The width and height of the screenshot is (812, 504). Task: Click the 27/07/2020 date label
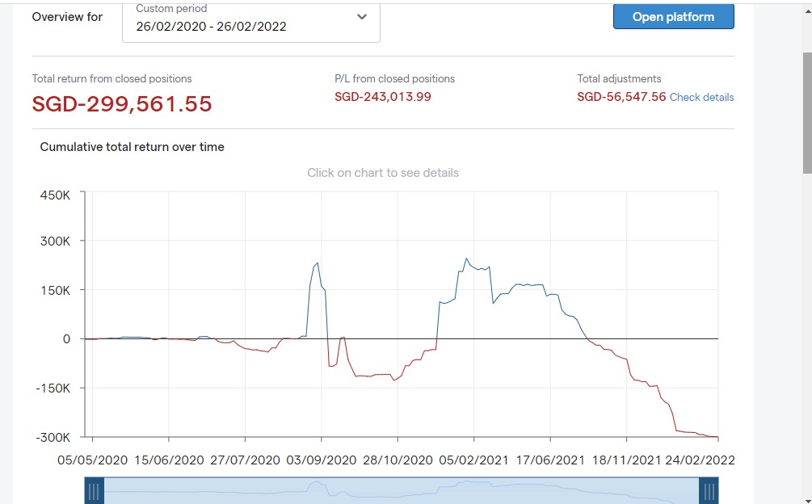click(245, 460)
